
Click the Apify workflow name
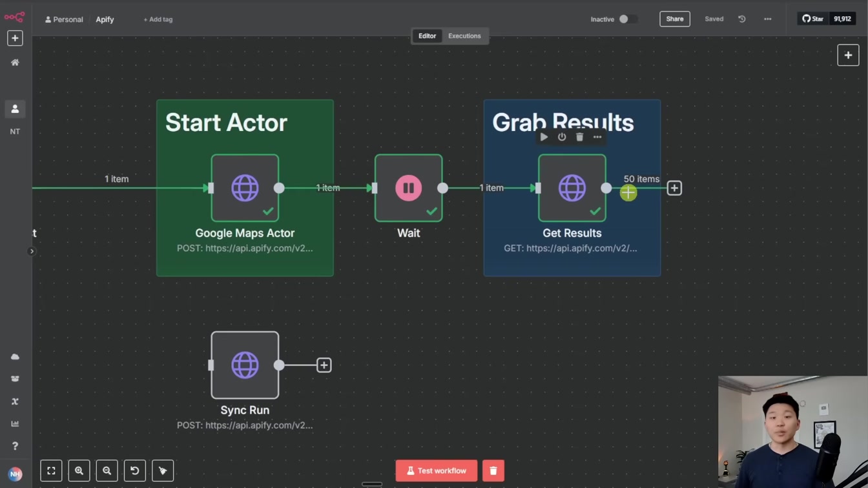pos(105,19)
